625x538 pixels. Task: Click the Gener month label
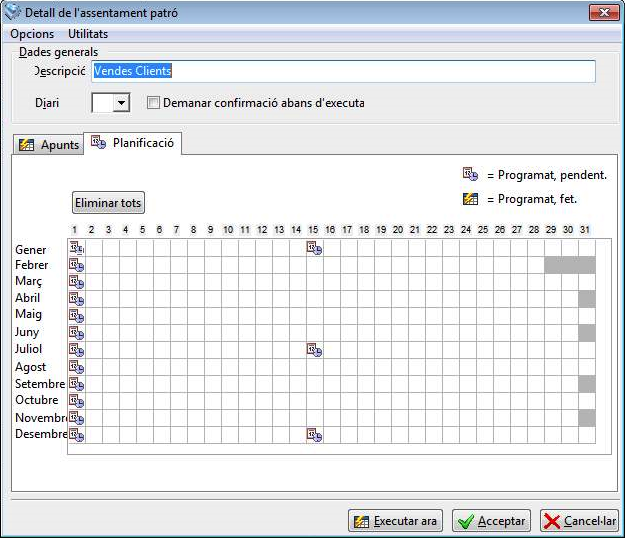click(31, 250)
